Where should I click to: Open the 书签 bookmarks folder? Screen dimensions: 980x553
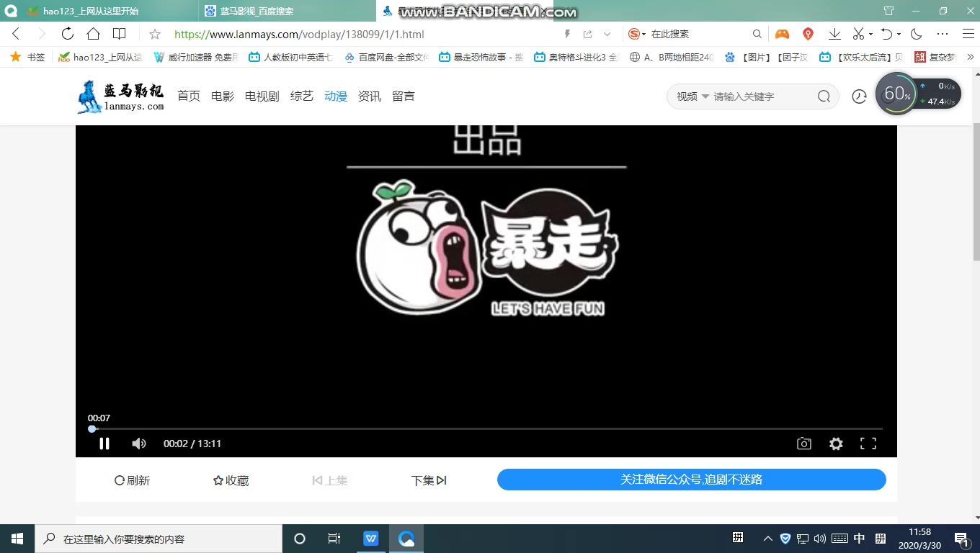(x=27, y=57)
